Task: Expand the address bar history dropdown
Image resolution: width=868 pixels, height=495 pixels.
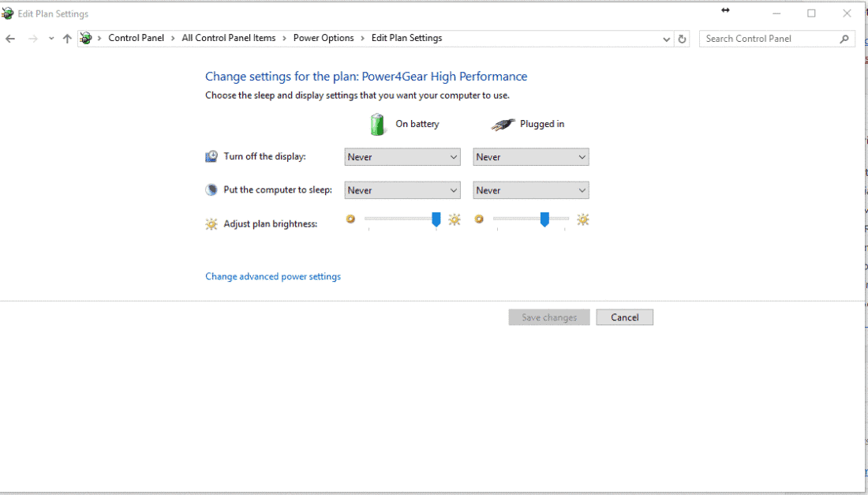Action: point(666,39)
